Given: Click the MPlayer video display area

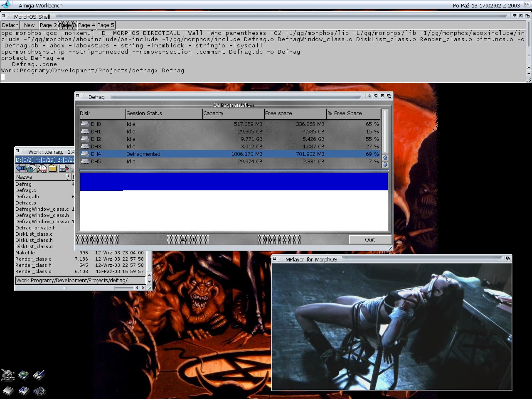Looking at the screenshot, I should pos(392,326).
